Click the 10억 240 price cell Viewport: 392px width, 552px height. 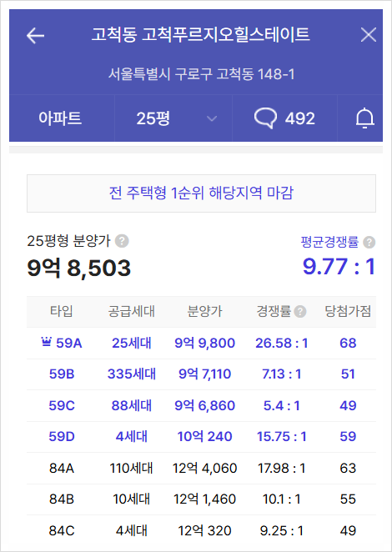(204, 437)
